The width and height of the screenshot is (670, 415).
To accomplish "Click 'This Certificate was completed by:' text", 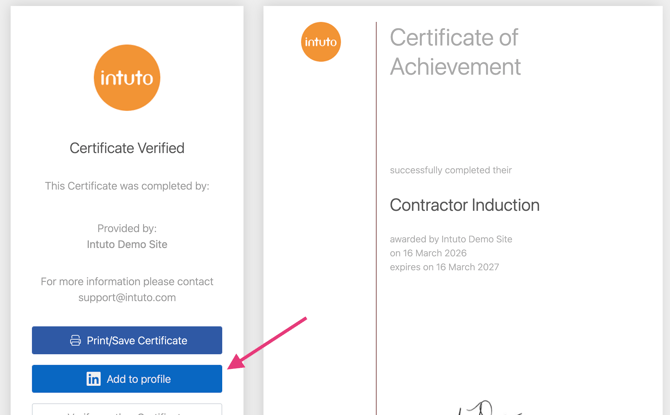I will coord(127,186).
